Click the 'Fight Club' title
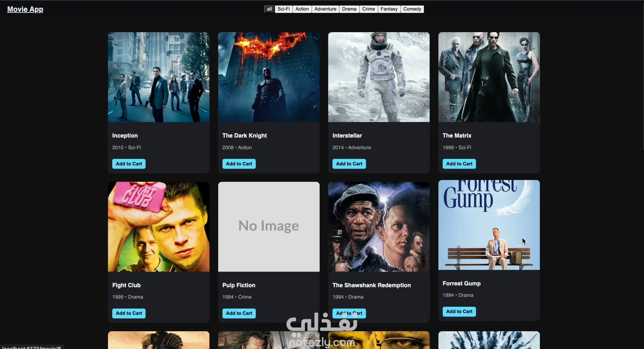Image resolution: width=644 pixels, height=349 pixels. [x=126, y=285]
